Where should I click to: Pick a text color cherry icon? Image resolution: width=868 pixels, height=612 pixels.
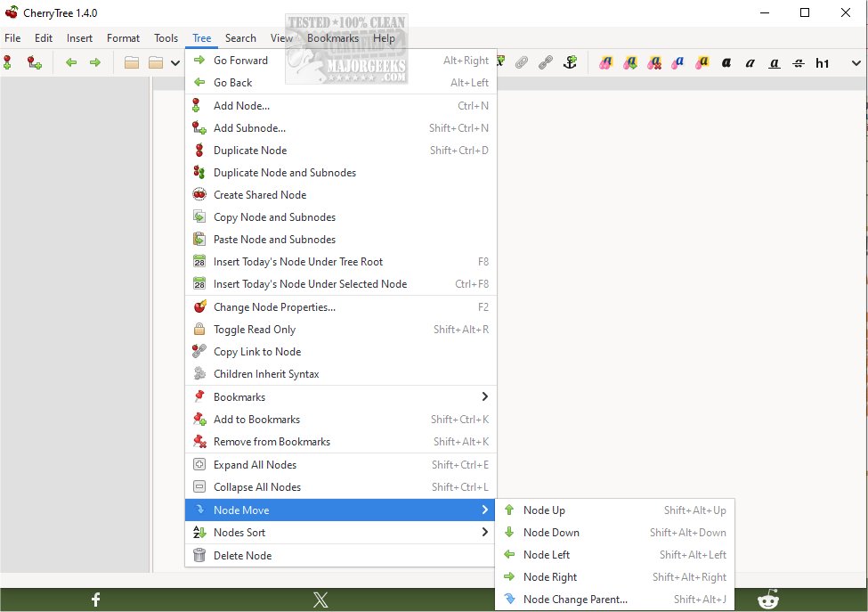(604, 62)
